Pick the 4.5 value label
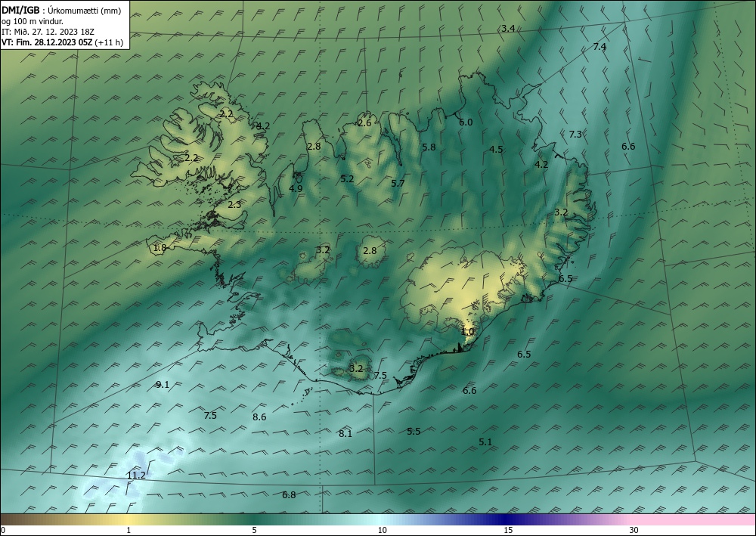756x536 pixels. [496, 150]
